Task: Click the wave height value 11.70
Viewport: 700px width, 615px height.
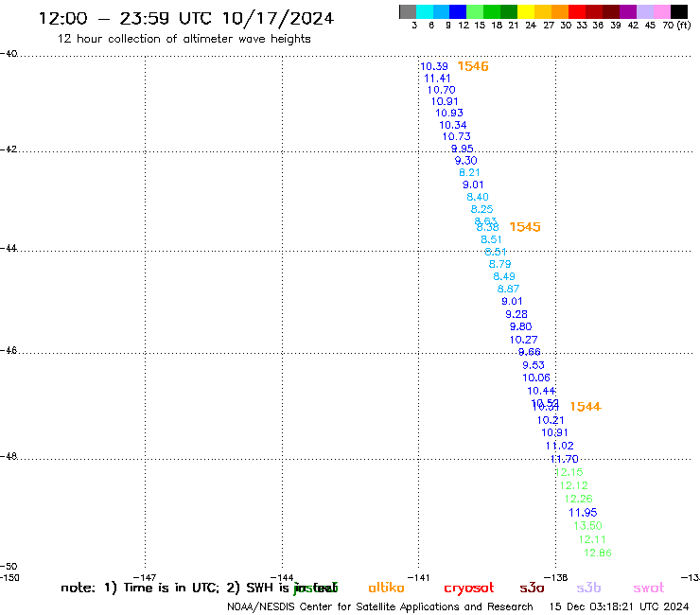Action: pyautogui.click(x=565, y=459)
